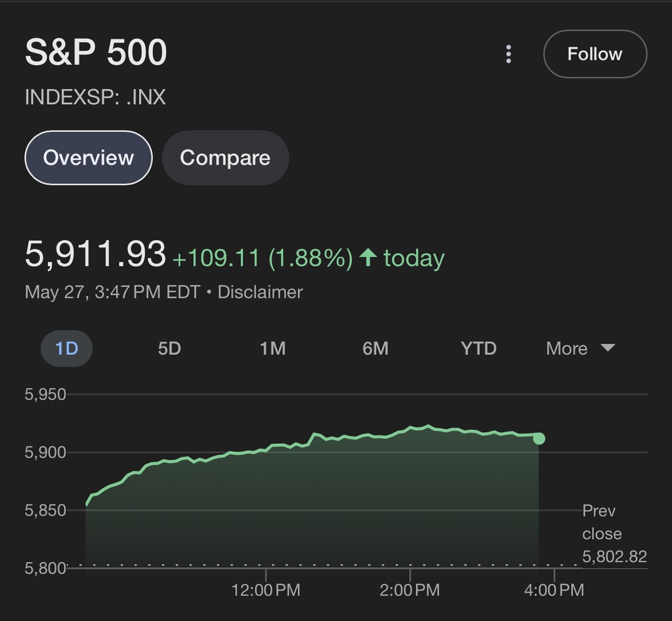672x621 pixels.
Task: Click the INDEXSP: .INX ticker text
Action: tap(95, 97)
